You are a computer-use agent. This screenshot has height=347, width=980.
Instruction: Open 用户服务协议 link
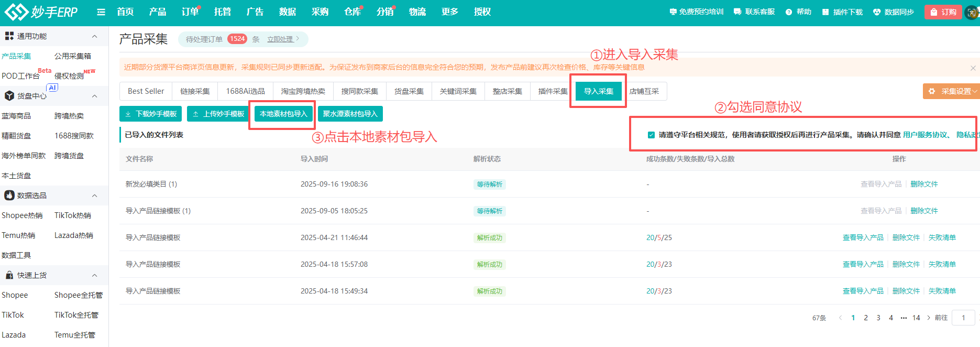coord(925,135)
